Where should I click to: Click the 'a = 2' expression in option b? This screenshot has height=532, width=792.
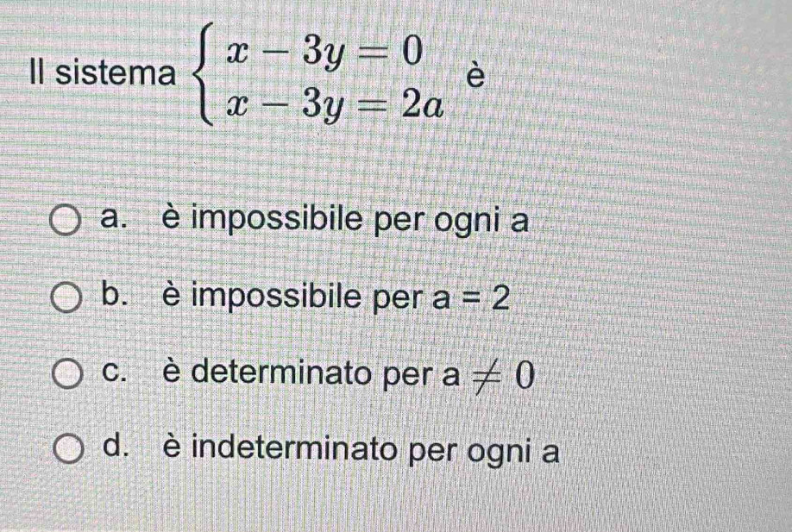(x=470, y=298)
